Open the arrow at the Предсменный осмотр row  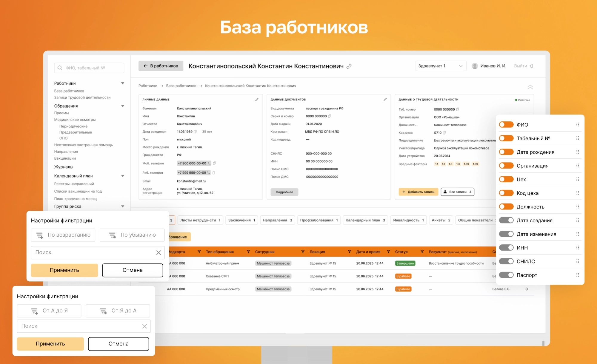[527, 289]
